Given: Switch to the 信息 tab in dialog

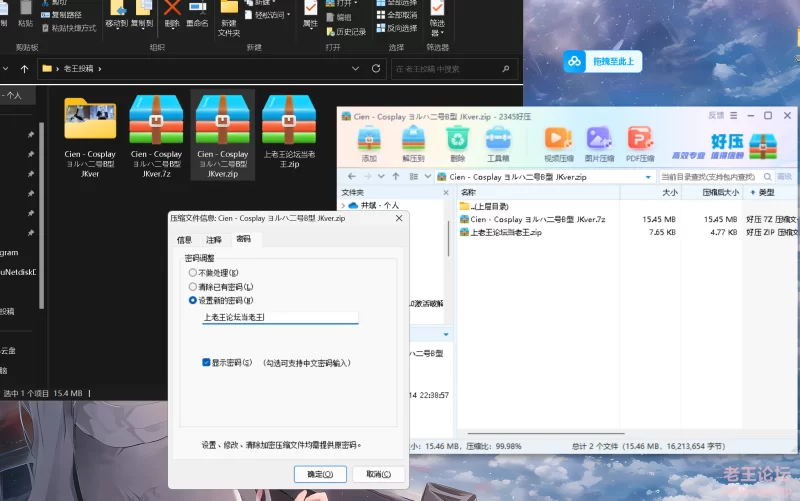Looking at the screenshot, I should (184, 240).
